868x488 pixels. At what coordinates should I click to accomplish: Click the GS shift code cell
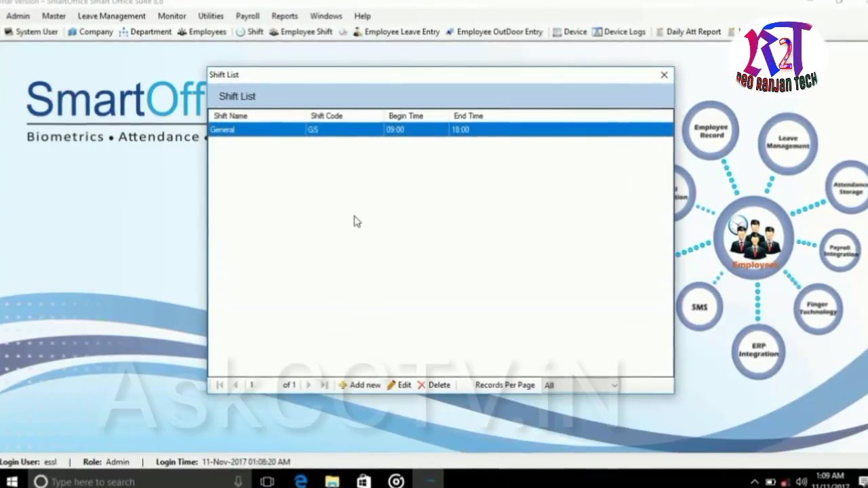[344, 129]
